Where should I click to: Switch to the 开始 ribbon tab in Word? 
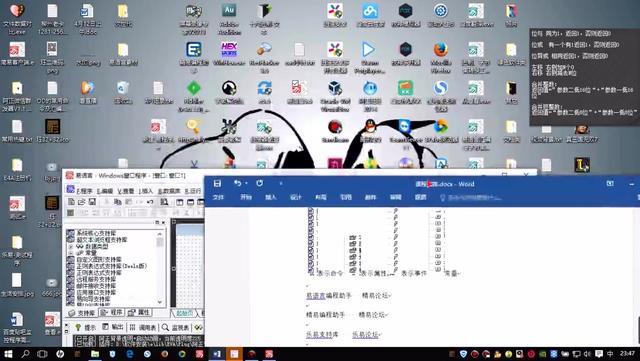point(246,197)
